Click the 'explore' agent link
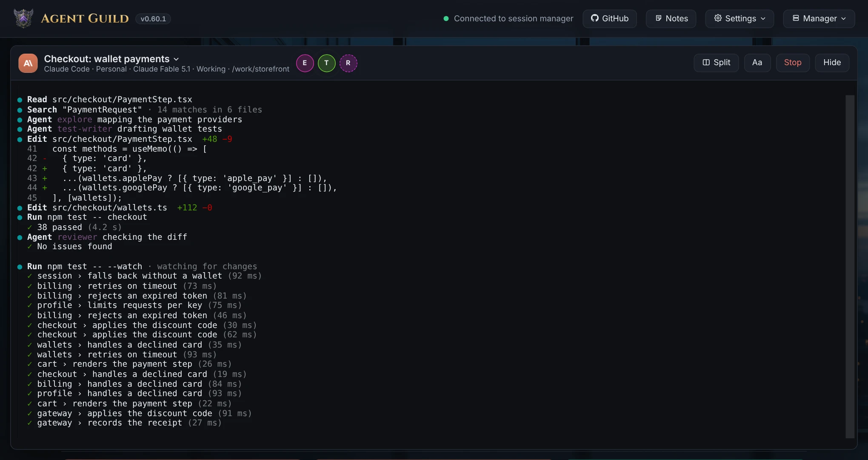 (74, 119)
